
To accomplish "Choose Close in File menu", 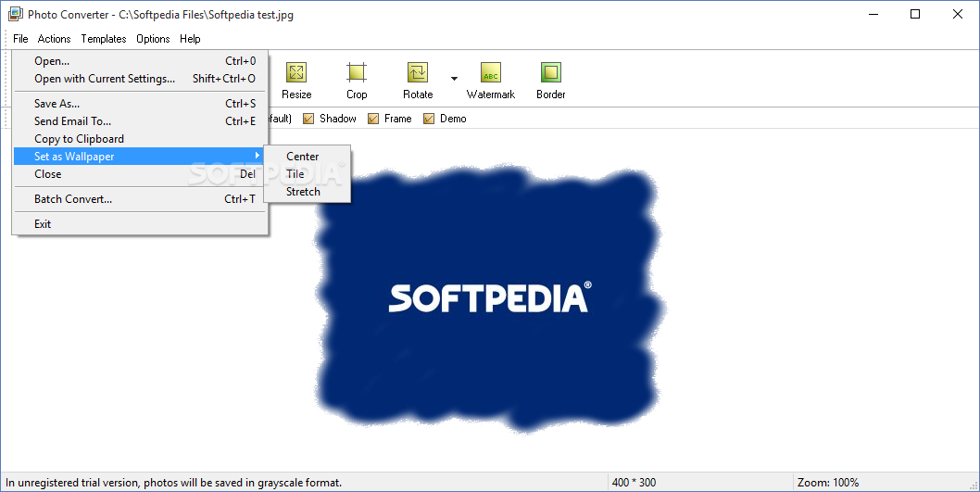I will pyautogui.click(x=141, y=174).
